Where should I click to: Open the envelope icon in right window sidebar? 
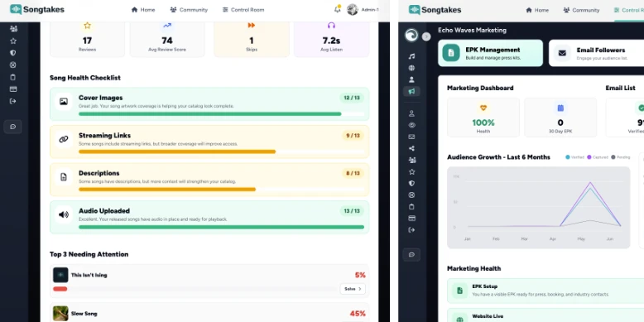point(411,137)
